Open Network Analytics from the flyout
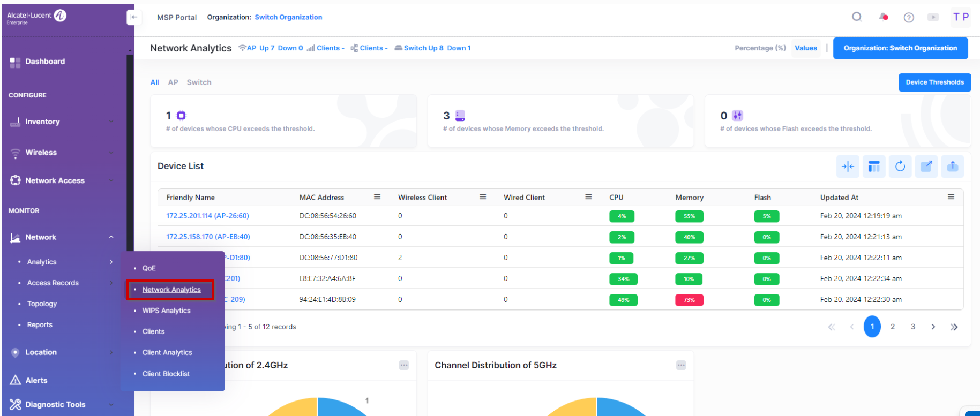The width and height of the screenshot is (980, 416). pyautogui.click(x=171, y=290)
